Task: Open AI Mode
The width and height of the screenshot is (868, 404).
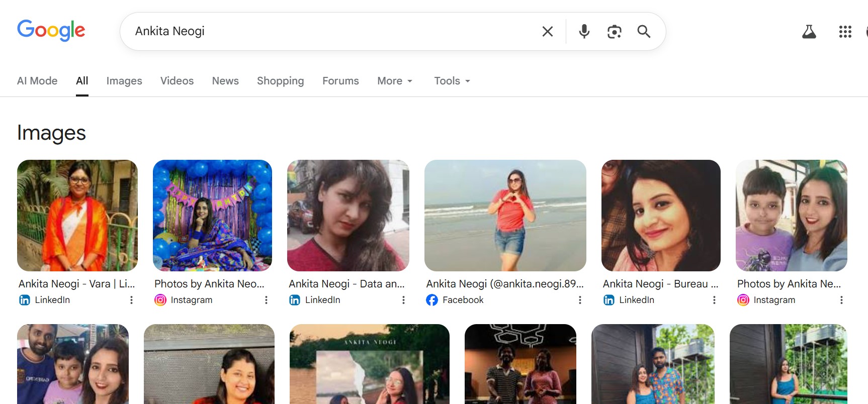Action: point(37,81)
